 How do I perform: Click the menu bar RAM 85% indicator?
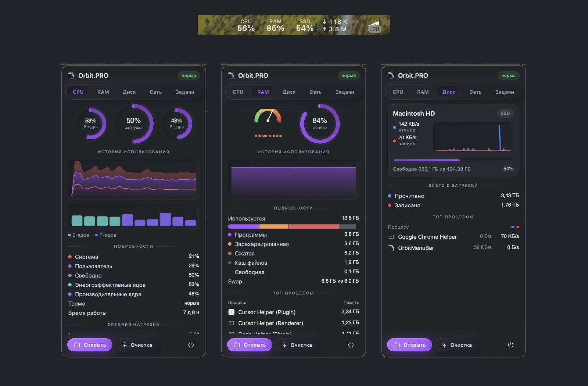tap(275, 25)
